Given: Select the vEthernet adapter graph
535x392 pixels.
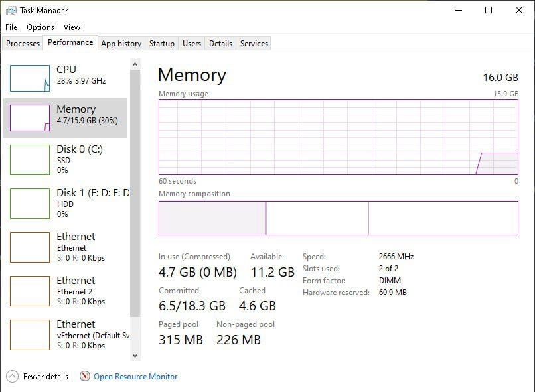Looking at the screenshot, I should pyautogui.click(x=30, y=335).
